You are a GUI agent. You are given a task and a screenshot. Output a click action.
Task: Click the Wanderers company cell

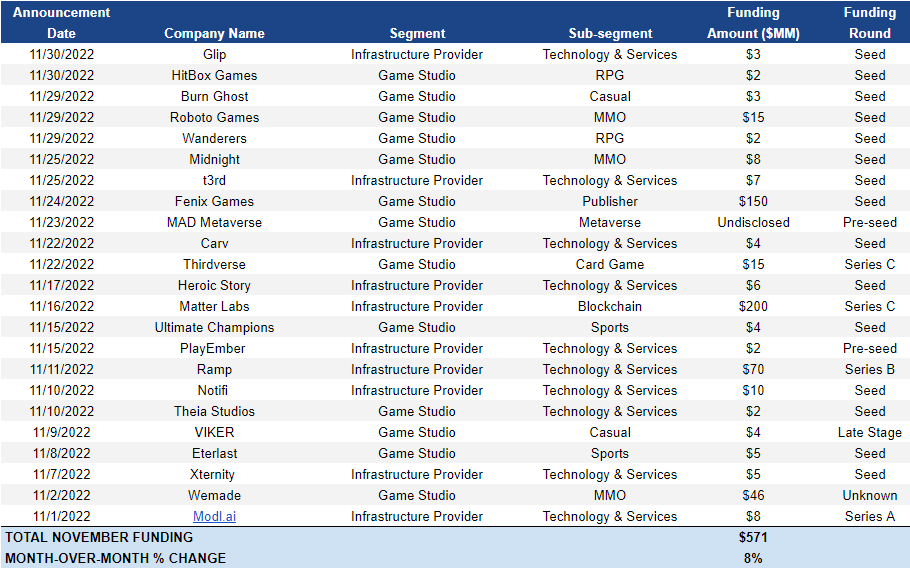(214, 138)
